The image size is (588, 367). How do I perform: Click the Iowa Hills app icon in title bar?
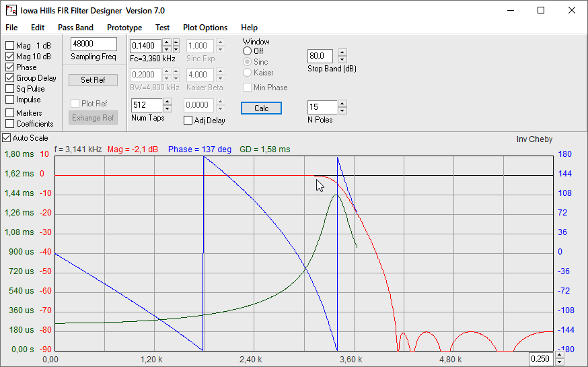11,11
